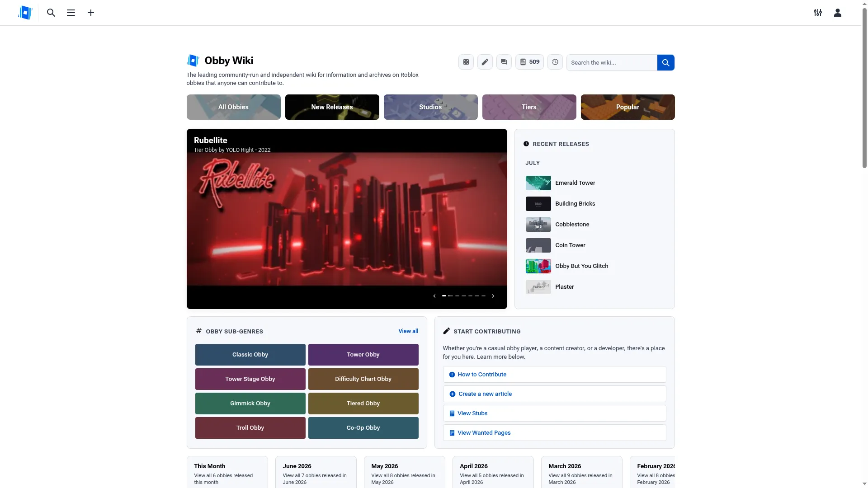Viewport: 868px width, 488px height.
Task: Click the Cobblestone thumbnail
Action: (x=538, y=225)
